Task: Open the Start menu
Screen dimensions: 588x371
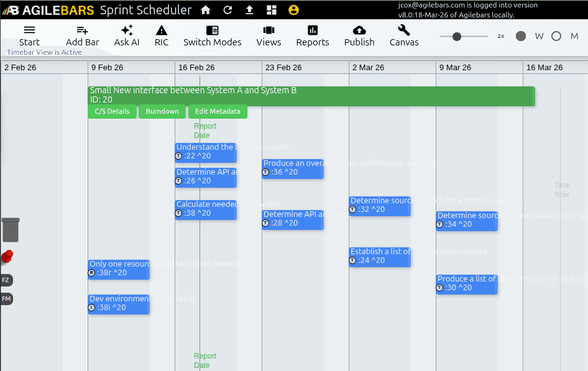Action: coord(29,35)
